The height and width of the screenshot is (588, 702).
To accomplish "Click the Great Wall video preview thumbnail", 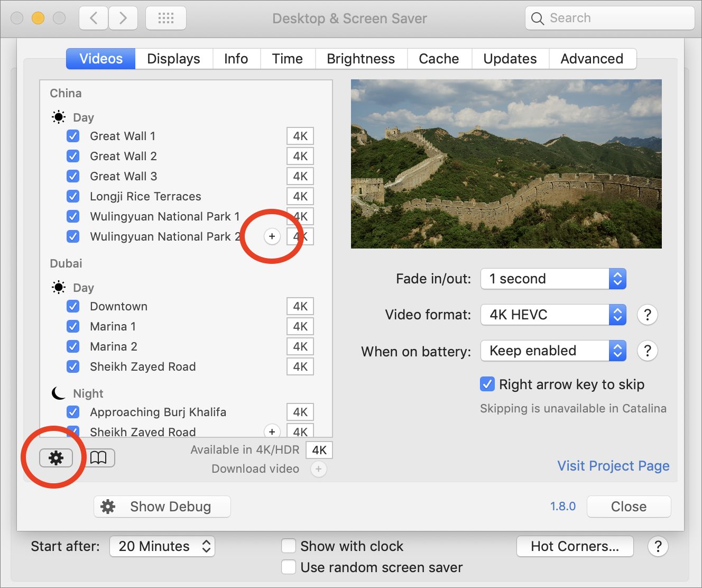I will point(506,164).
